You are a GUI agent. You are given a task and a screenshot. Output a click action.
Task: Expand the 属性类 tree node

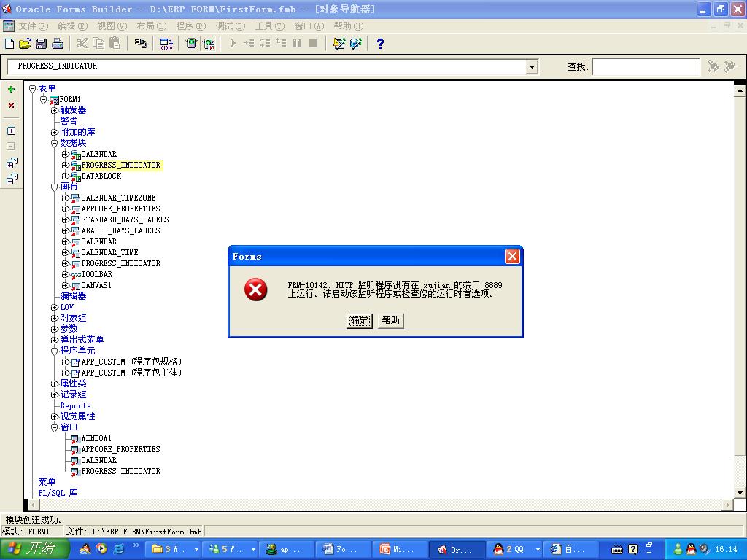54,384
